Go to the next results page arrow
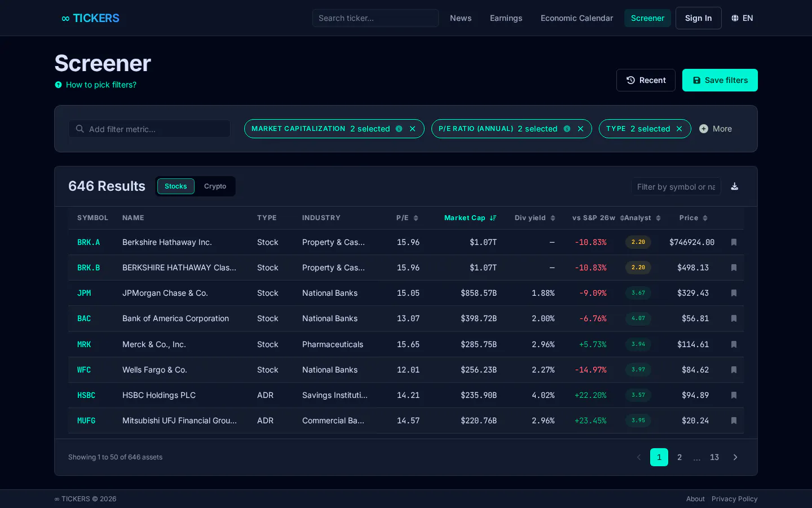This screenshot has width=812, height=508. 735,457
